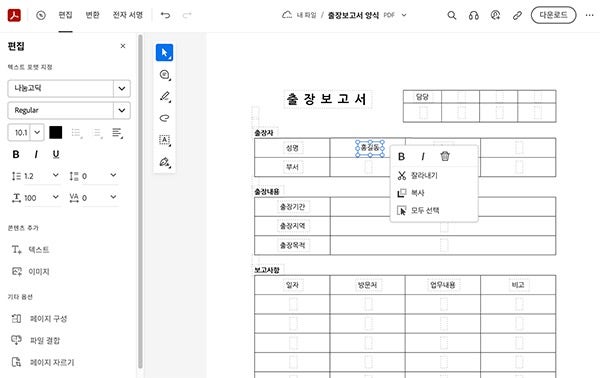Click the 다운로드 button
The height and width of the screenshot is (378, 600).
pos(553,15)
